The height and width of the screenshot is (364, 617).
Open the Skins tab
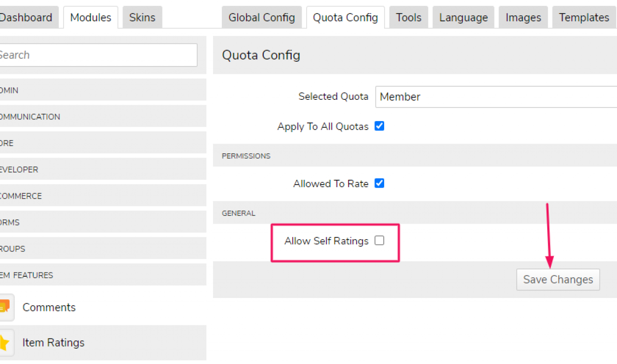(142, 18)
